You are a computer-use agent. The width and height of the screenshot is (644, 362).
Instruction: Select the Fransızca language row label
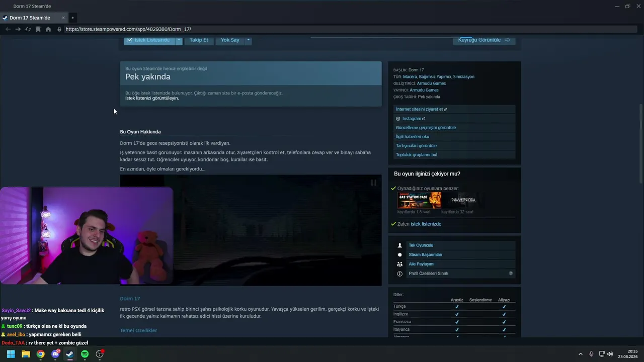(x=402, y=322)
